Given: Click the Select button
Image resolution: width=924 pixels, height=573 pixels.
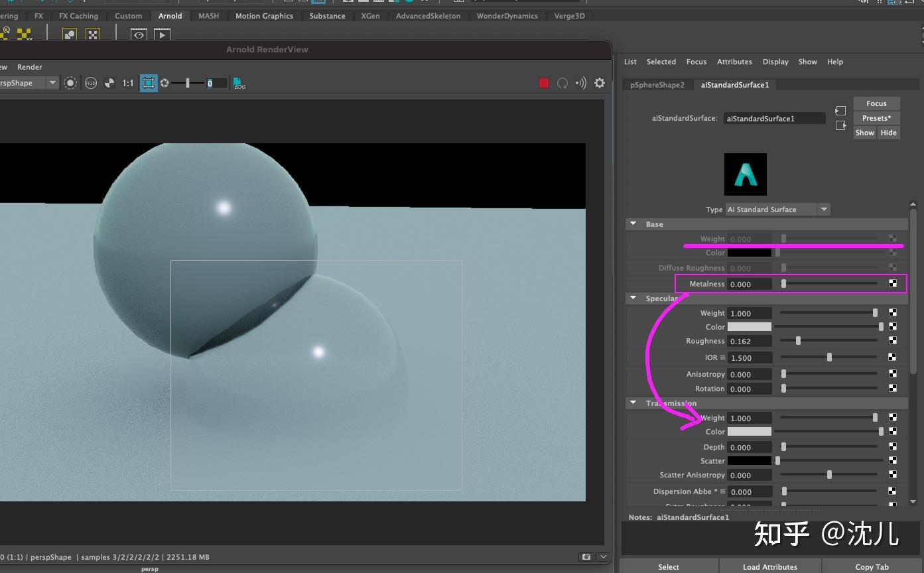Looking at the screenshot, I should tap(669, 566).
